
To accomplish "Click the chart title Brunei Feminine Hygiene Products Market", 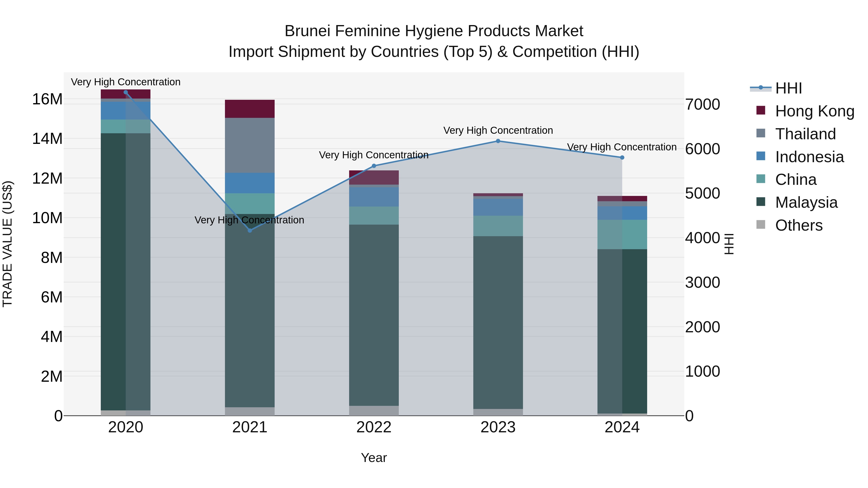I will [434, 31].
